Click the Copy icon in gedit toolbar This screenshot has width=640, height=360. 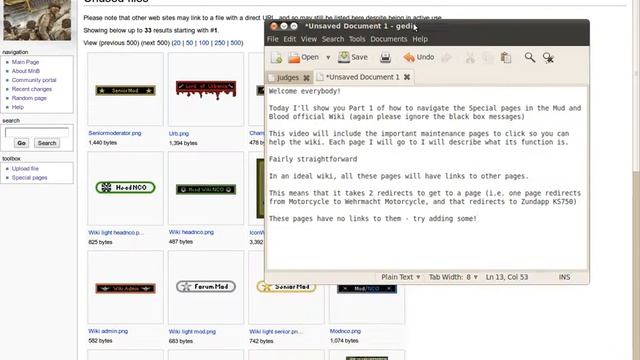pos(488,58)
